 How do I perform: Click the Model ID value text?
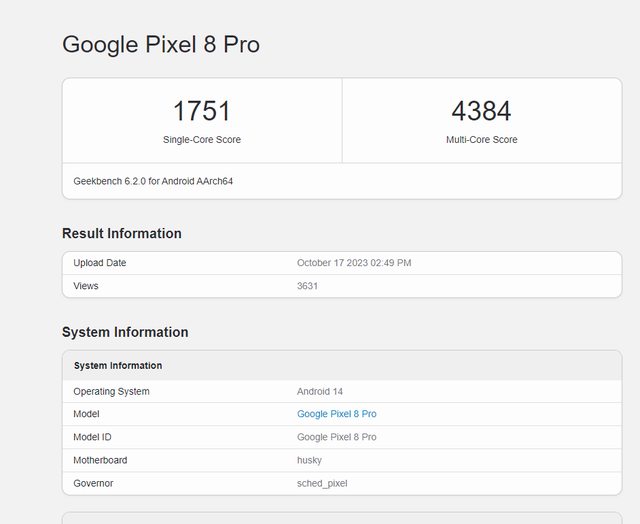(x=336, y=437)
